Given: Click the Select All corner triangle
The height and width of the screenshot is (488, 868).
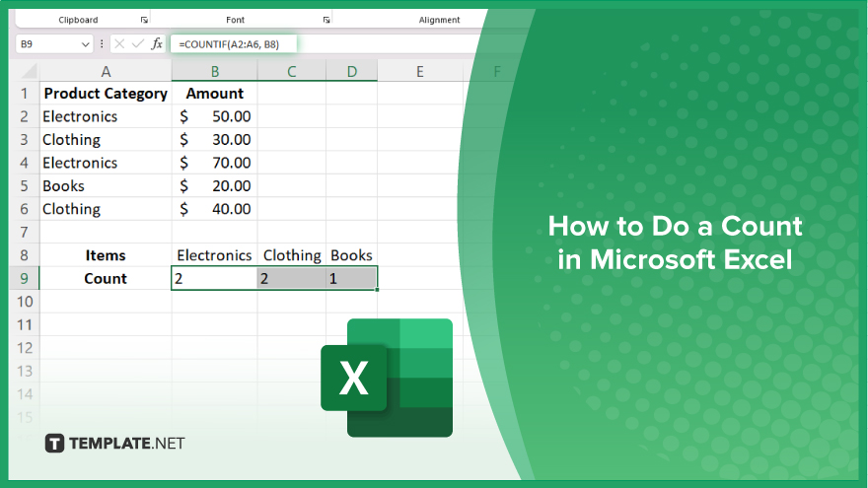Looking at the screenshot, I should [x=28, y=71].
